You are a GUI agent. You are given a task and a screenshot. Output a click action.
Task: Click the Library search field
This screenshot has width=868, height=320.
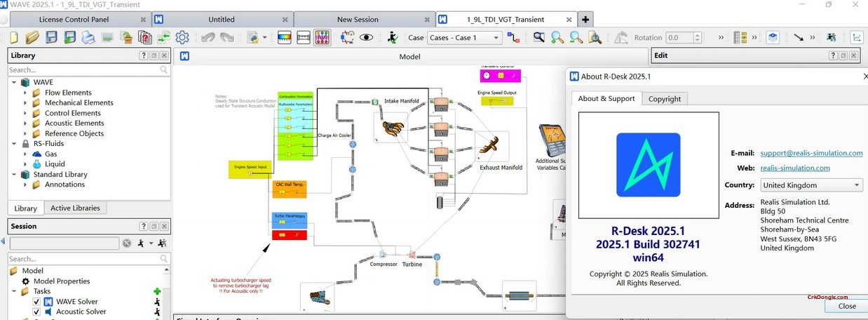88,69
